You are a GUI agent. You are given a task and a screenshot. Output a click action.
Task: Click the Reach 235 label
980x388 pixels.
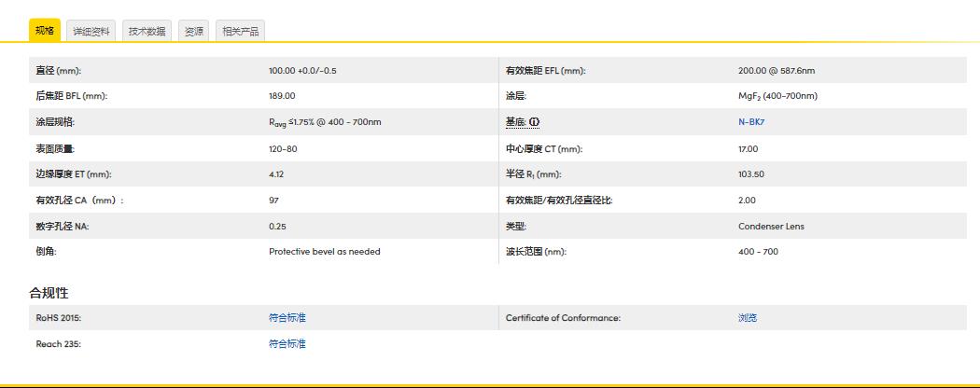pos(58,343)
